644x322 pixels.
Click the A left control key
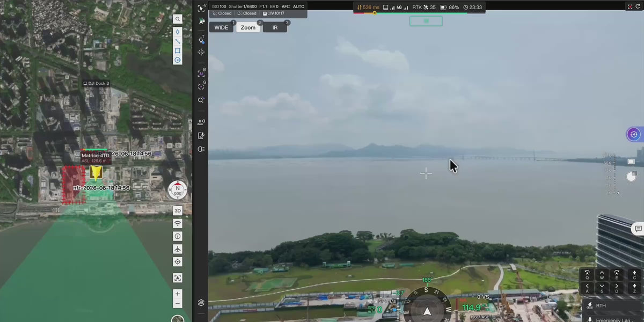click(x=587, y=288)
